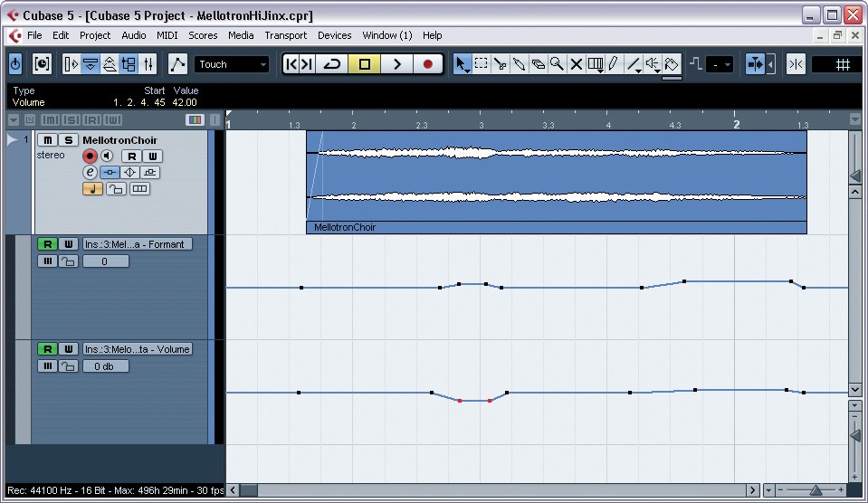868x503 pixels.
Task: Open the File menu
Action: tap(34, 35)
